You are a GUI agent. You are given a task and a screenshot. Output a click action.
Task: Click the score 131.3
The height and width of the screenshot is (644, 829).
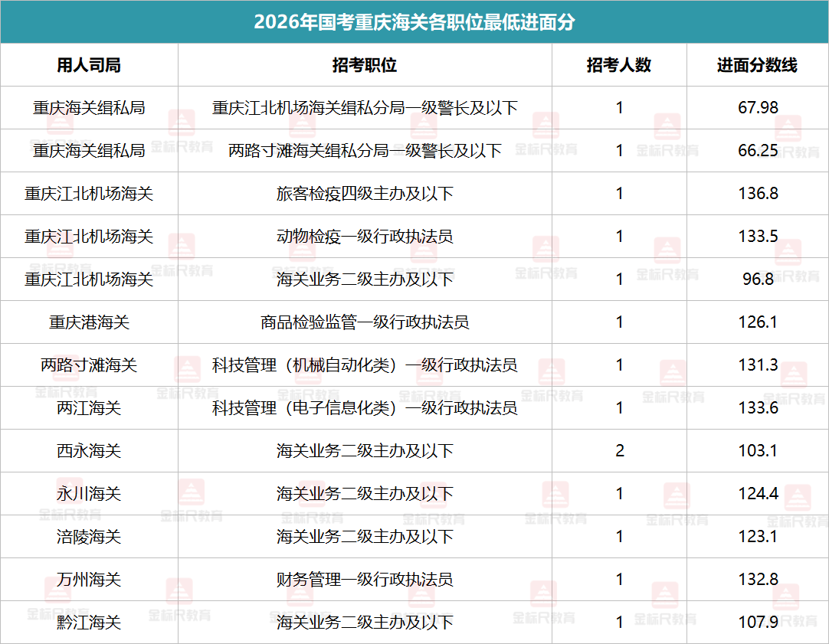pos(758,364)
